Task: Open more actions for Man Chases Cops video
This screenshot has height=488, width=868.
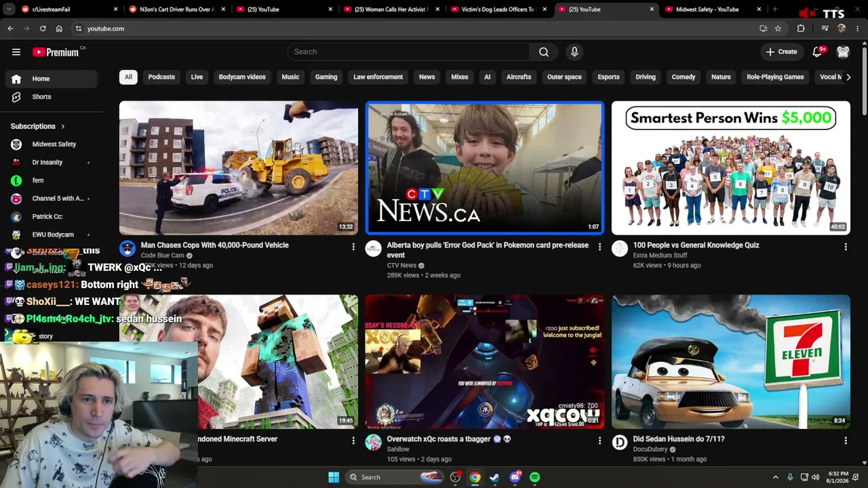Action: [353, 247]
